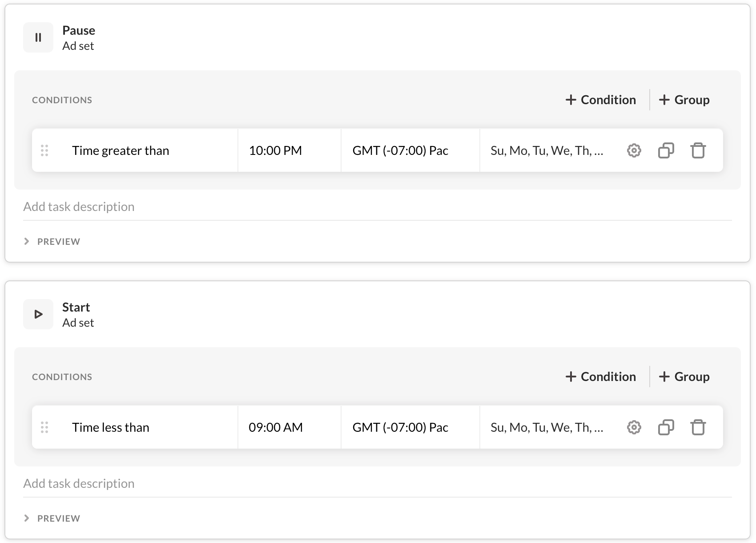This screenshot has width=756, height=543.
Task: Grab drag handle of Time less than row
Action: point(44,427)
